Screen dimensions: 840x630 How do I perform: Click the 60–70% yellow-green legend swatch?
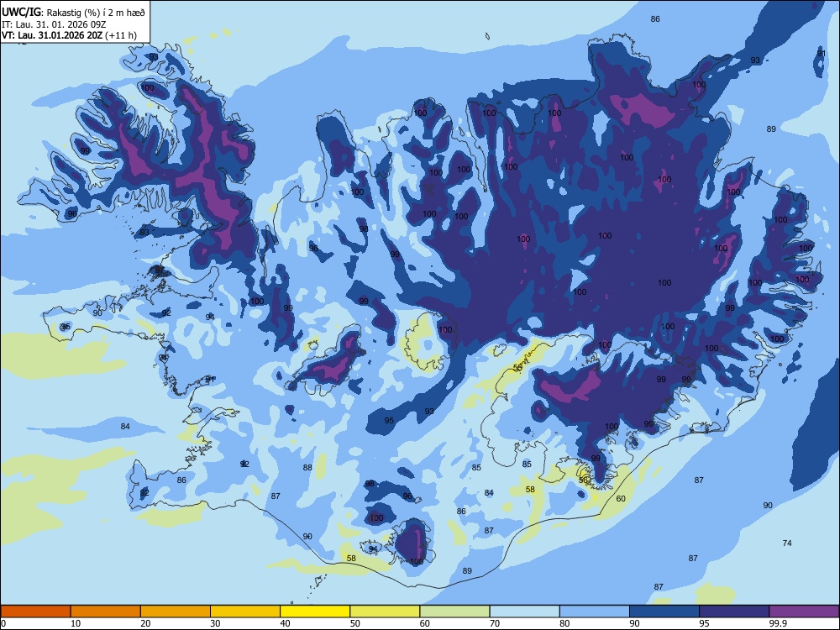[454, 612]
